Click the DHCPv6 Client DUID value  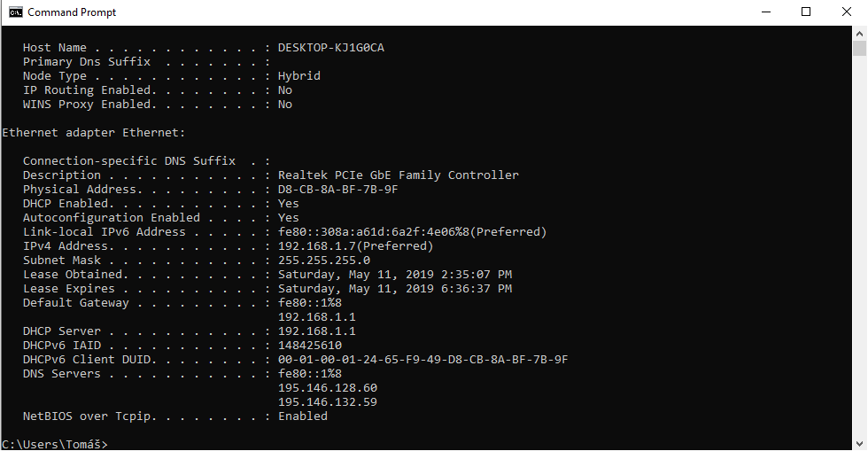coord(422,360)
